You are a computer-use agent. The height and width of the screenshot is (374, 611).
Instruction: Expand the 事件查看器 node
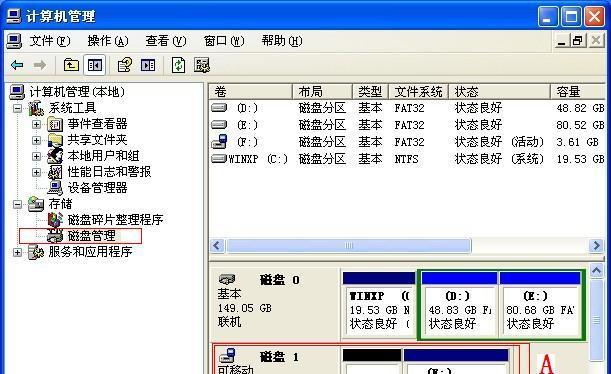coord(36,124)
